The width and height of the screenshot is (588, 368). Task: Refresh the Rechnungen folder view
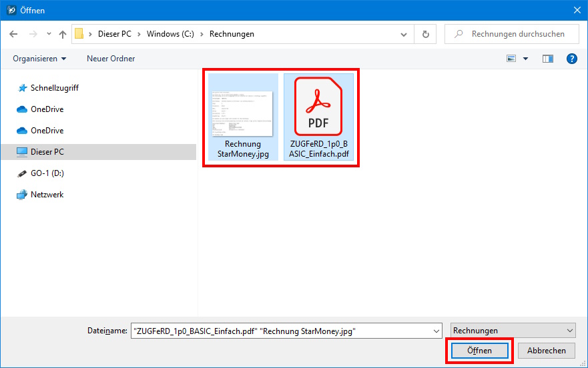point(425,34)
